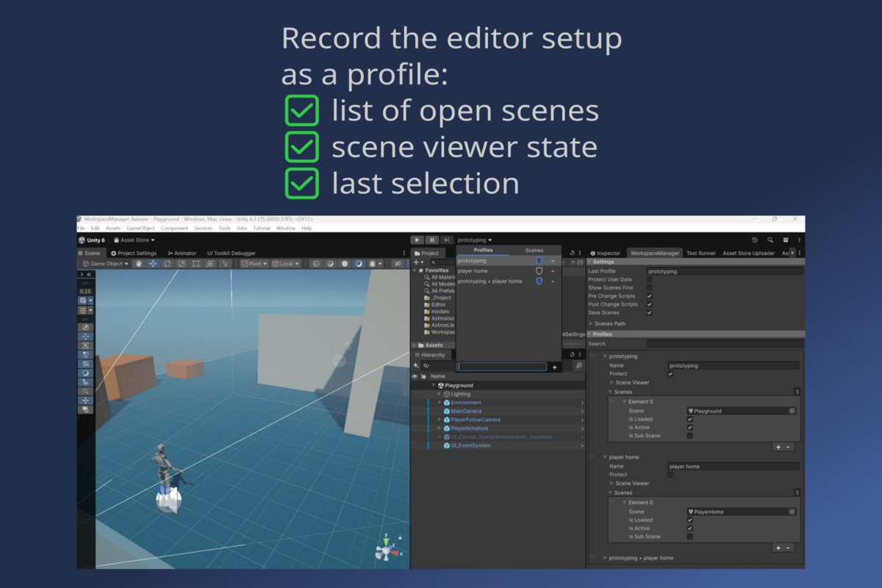
Task: Add scene element to prototyping Scenes list
Action: point(778,447)
